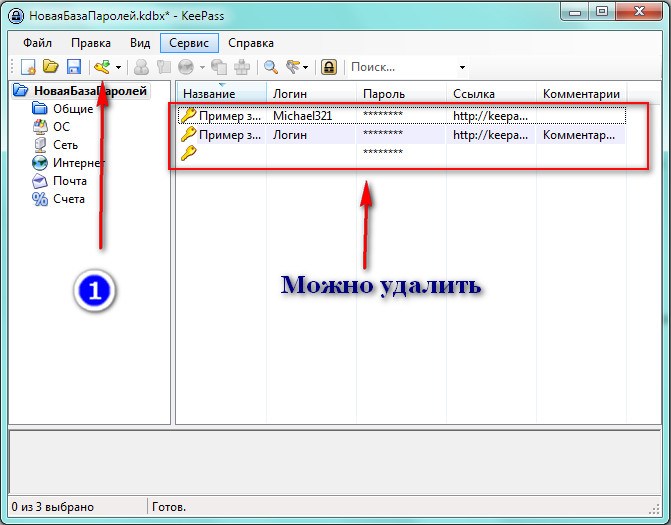
Task: Sort by the Пароль column header
Action: [401, 94]
